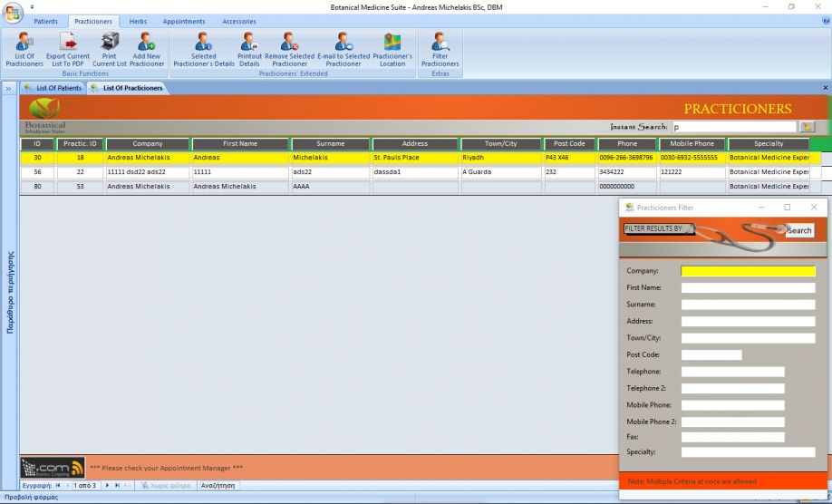Image resolution: width=832 pixels, height=504 pixels.
Task: Open Accessories ribbon tab
Action: [x=238, y=21]
